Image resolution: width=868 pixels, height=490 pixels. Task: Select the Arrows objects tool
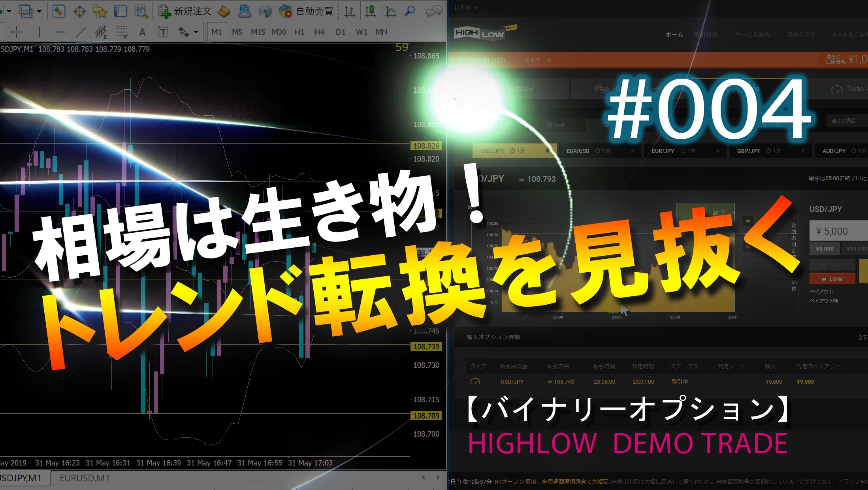point(184,32)
